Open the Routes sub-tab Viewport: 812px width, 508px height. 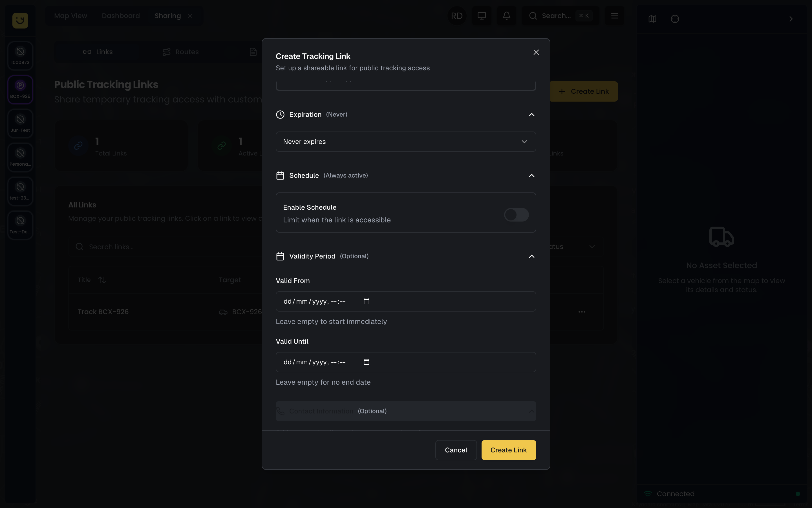click(x=180, y=52)
